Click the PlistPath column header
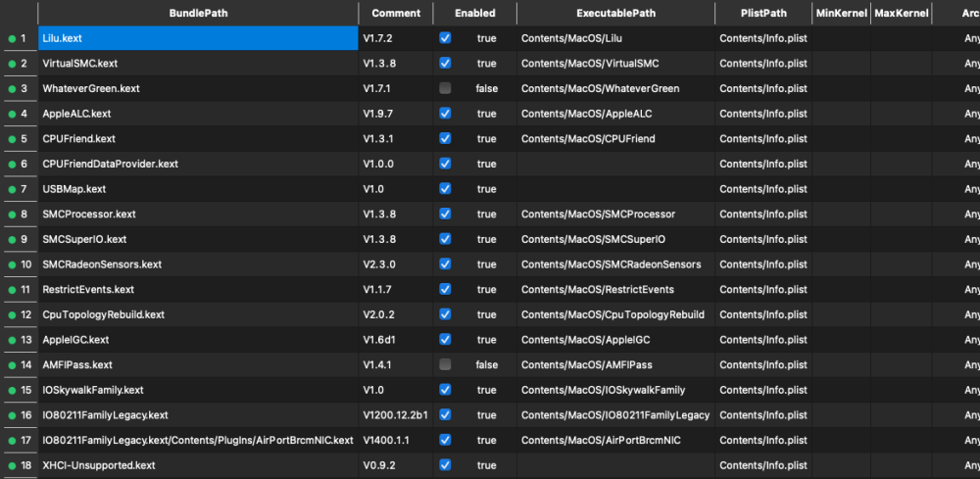This screenshot has height=479, width=980. (763, 13)
